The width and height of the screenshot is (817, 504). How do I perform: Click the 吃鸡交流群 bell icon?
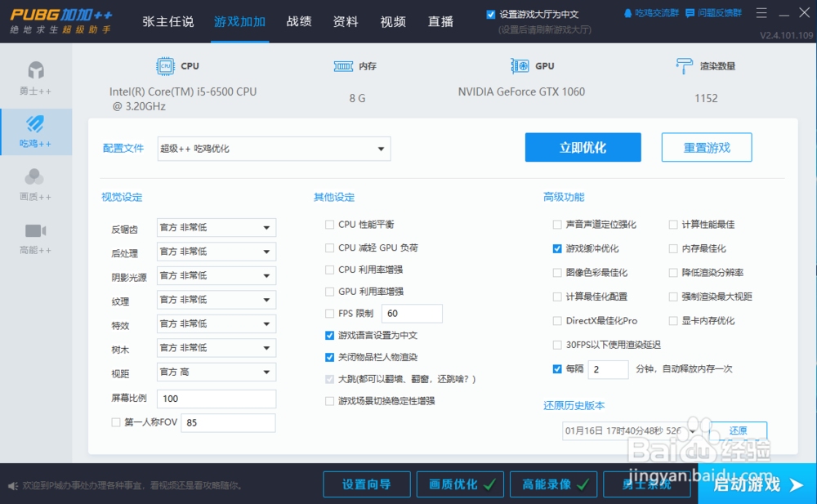click(627, 13)
